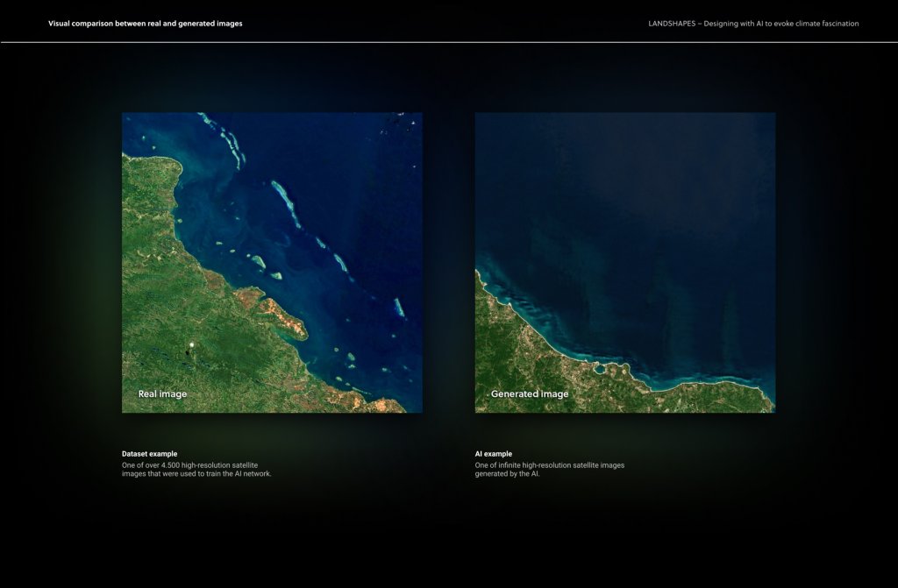The height and width of the screenshot is (588, 898).
Task: Click the 'One of infinite high-resolution satellite images' description
Action: tap(549, 470)
